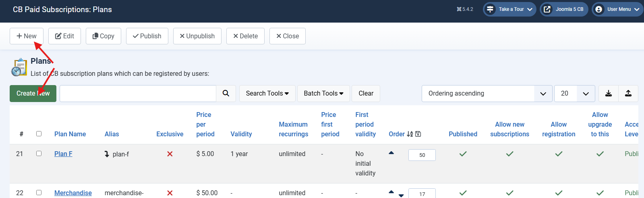Click the green Create New button
Image resolution: width=644 pixels, height=198 pixels.
tap(33, 94)
